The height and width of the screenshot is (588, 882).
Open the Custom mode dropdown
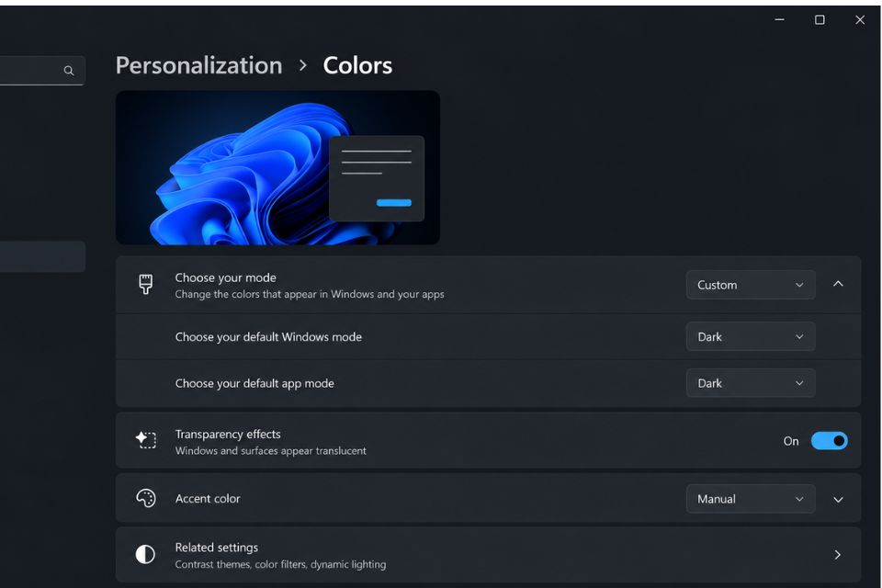coord(751,285)
